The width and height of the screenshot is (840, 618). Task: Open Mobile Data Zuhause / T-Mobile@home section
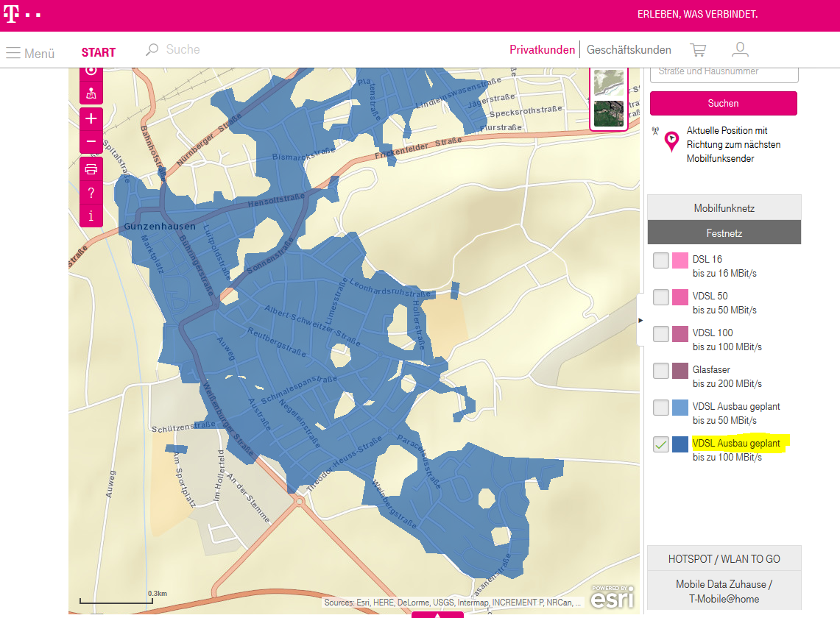tap(724, 592)
